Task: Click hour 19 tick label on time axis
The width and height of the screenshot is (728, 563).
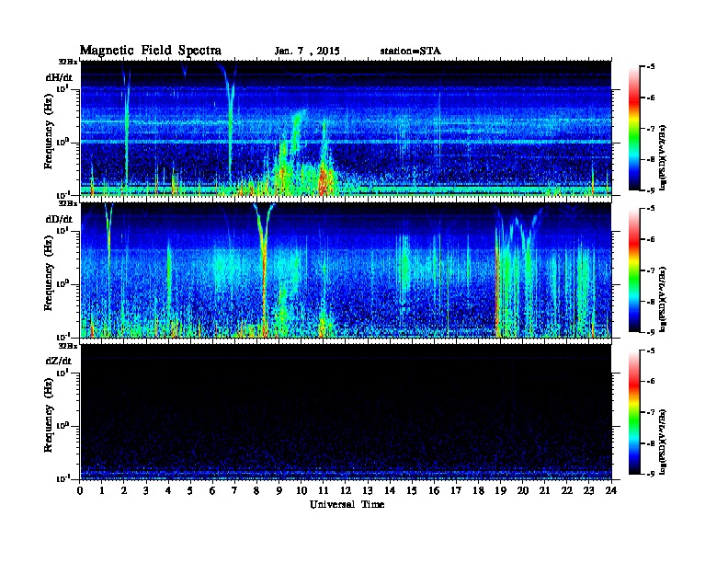Action: pos(500,490)
